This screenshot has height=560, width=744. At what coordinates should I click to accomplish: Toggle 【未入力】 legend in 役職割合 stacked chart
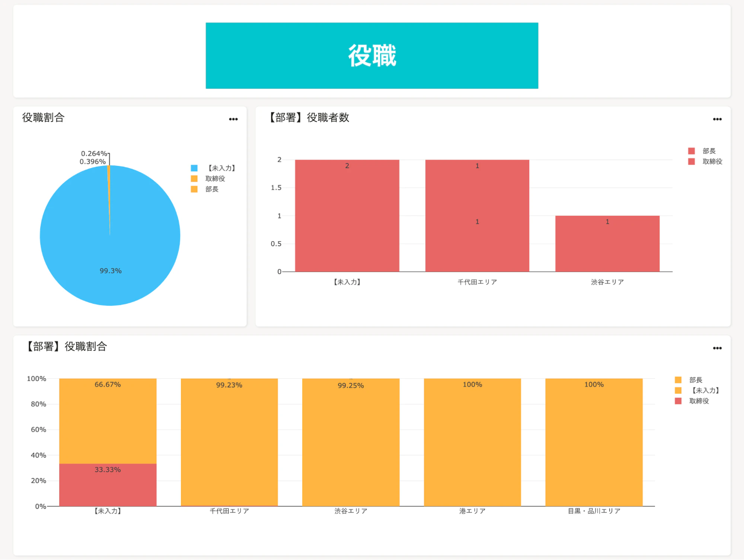click(x=697, y=390)
